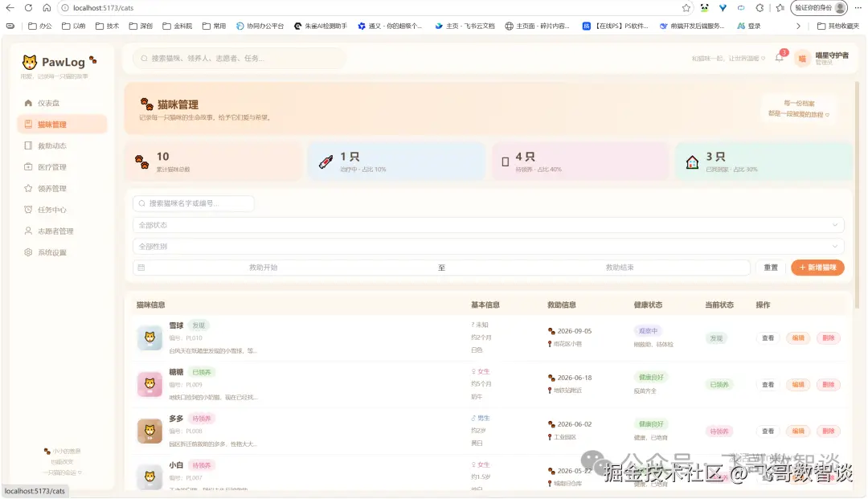
Task: Open the 深创 bookmark folder
Action: [x=141, y=26]
